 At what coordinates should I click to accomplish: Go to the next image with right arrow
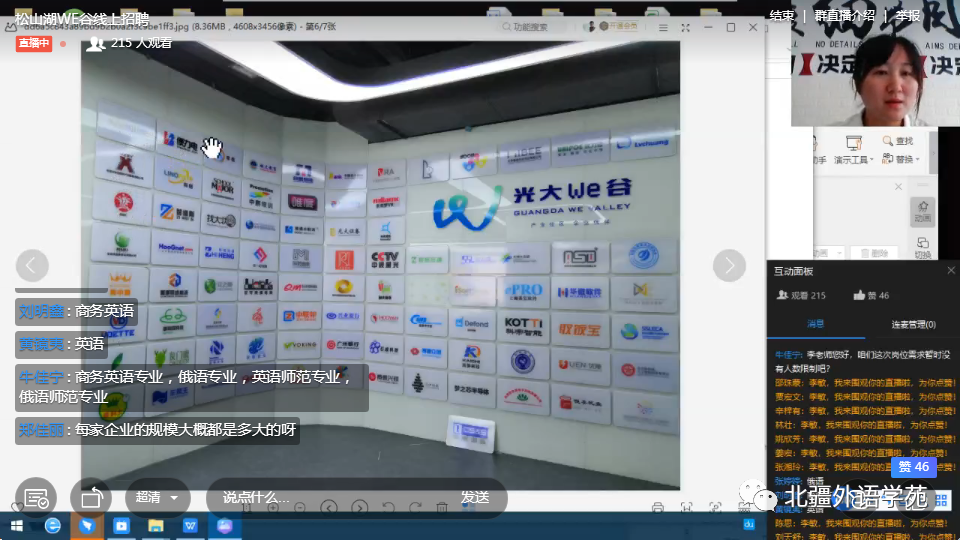(729, 265)
